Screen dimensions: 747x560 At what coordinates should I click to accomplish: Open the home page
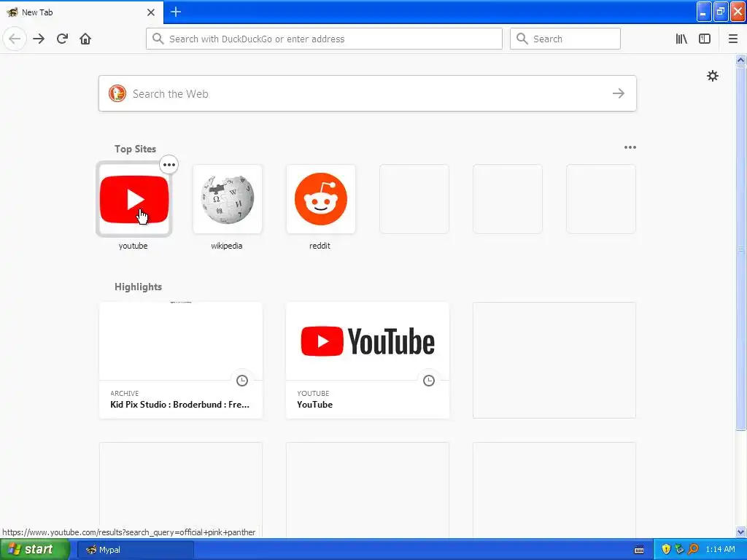click(x=85, y=39)
